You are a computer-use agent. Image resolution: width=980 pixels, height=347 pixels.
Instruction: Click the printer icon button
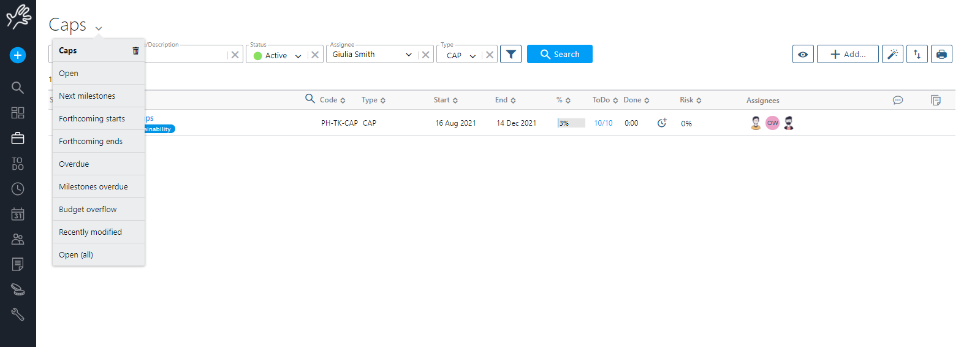[x=941, y=54]
